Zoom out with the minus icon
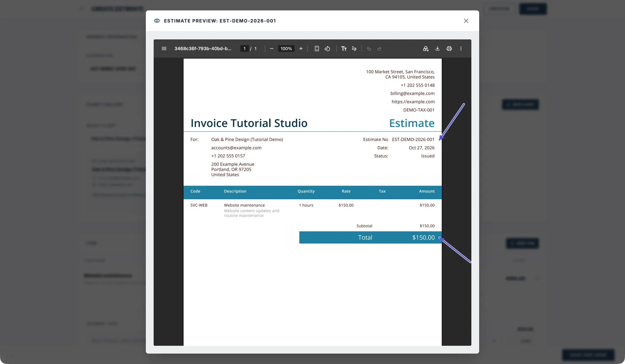Viewport: 625px width, 364px height. click(271, 49)
